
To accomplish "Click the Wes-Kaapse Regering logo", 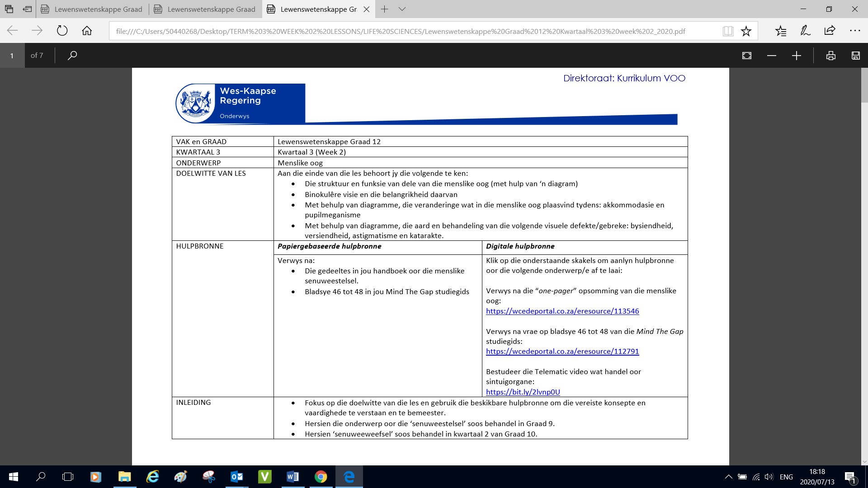I will [x=240, y=103].
